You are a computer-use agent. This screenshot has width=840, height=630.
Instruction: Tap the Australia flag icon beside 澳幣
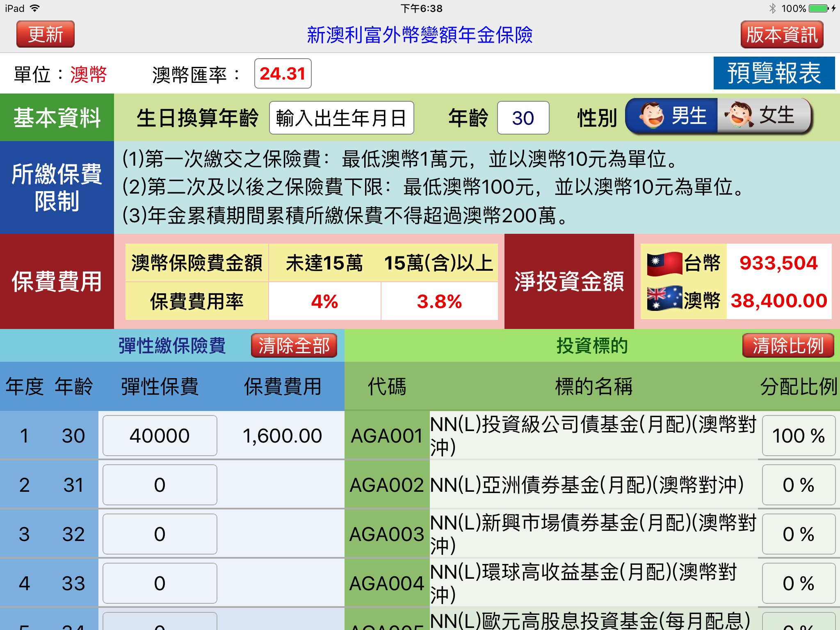click(x=664, y=298)
